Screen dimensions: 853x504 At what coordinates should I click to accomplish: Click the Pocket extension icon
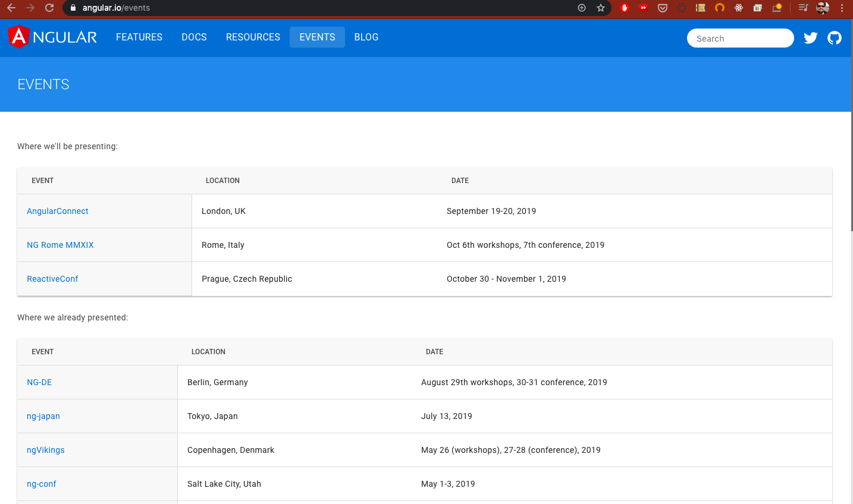(x=662, y=8)
